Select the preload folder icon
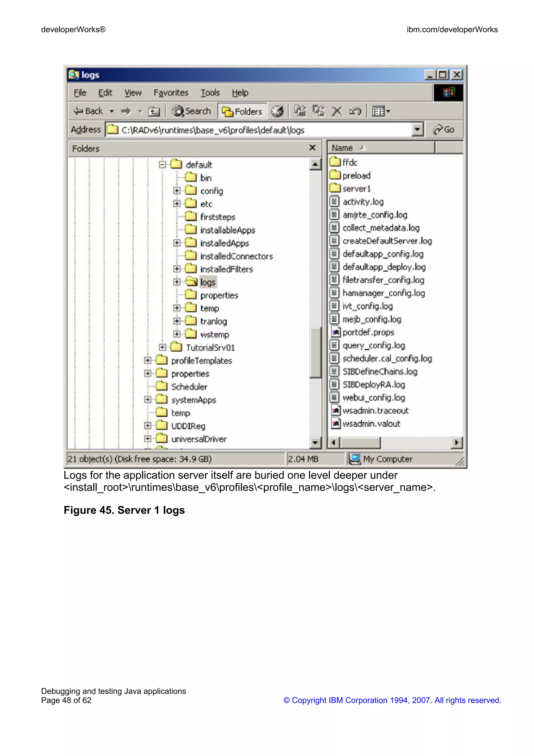Viewport: 534px width, 756px height. 335,175
